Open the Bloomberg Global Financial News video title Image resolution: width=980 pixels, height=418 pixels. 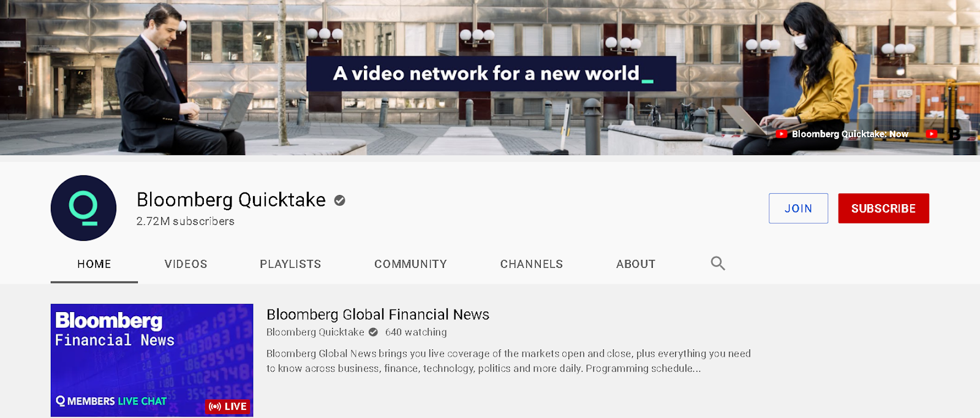(x=378, y=314)
